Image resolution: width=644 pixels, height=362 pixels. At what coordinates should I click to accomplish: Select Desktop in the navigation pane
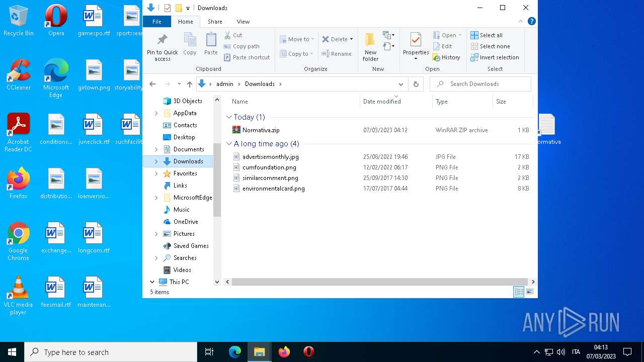[x=184, y=137]
